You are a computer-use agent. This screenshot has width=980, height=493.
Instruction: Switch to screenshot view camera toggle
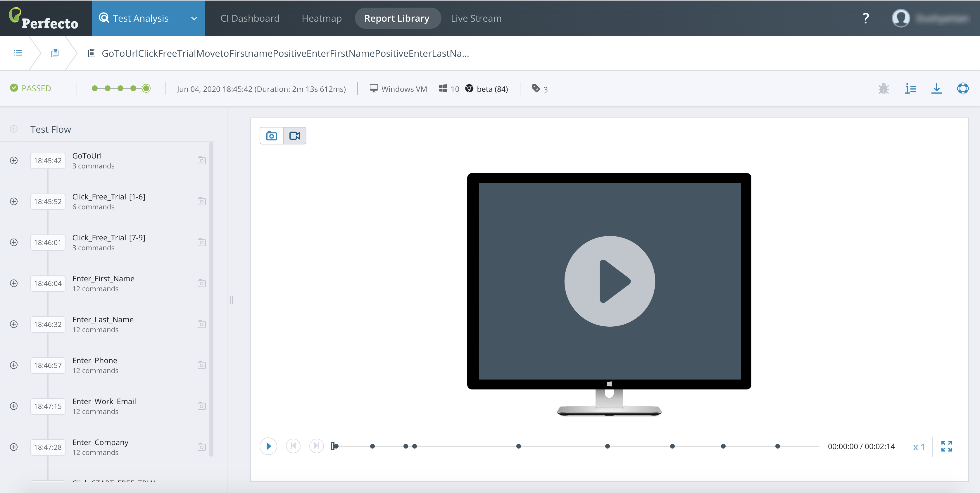coord(272,136)
